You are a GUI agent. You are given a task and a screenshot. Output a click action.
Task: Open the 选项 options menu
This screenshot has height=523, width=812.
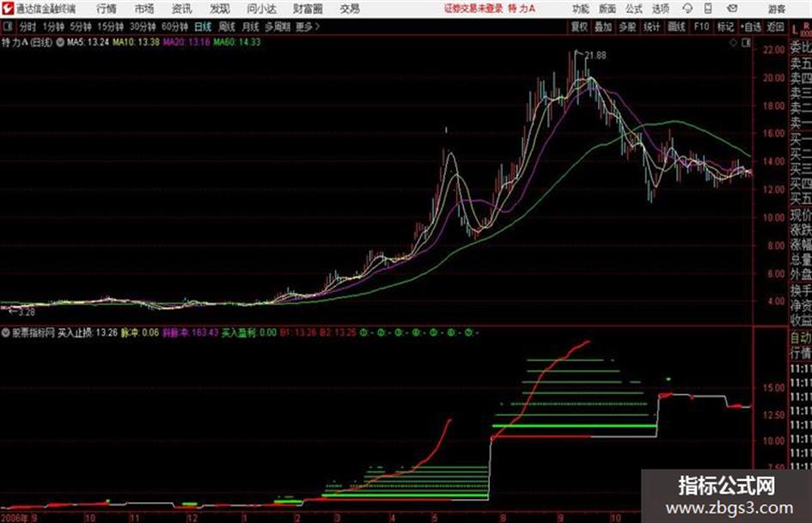pyautogui.click(x=660, y=9)
